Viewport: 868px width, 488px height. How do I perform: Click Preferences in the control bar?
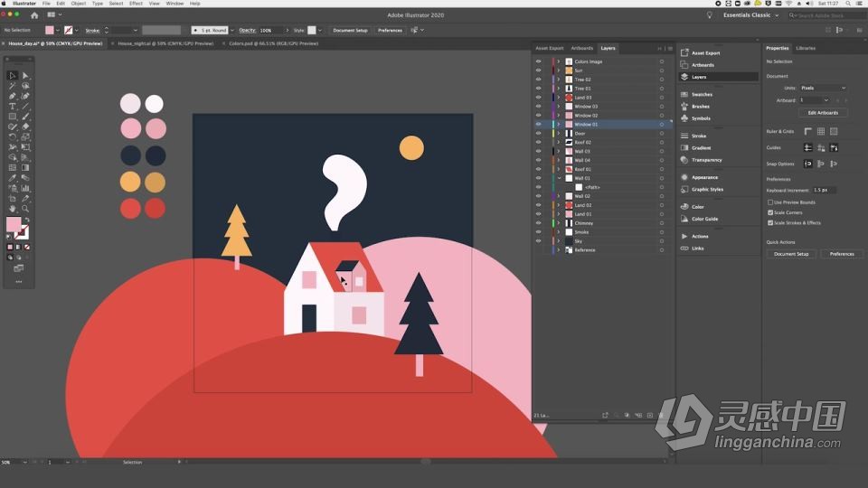(x=390, y=31)
